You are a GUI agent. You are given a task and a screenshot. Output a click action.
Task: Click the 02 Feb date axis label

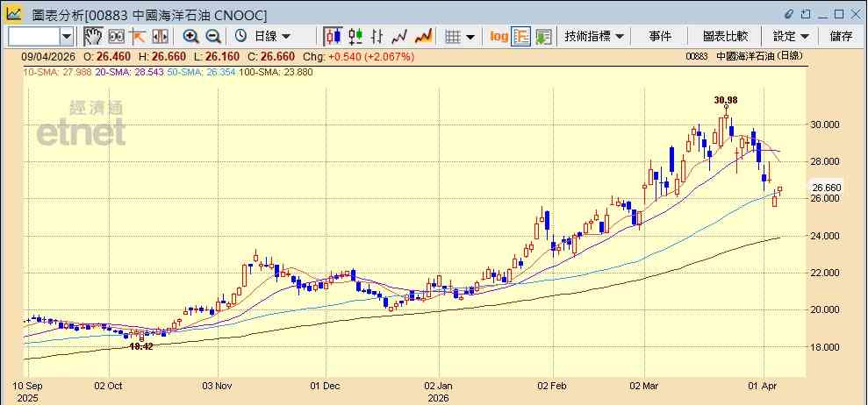[x=554, y=386]
